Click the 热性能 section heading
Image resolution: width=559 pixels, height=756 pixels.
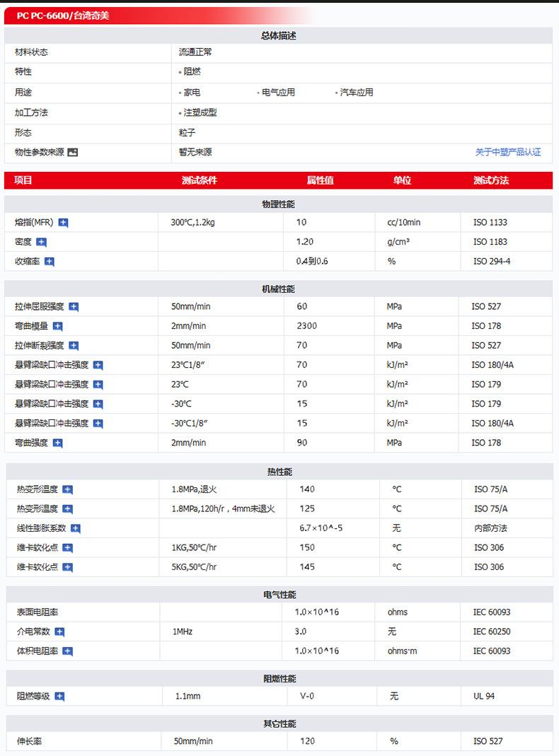coord(279,472)
